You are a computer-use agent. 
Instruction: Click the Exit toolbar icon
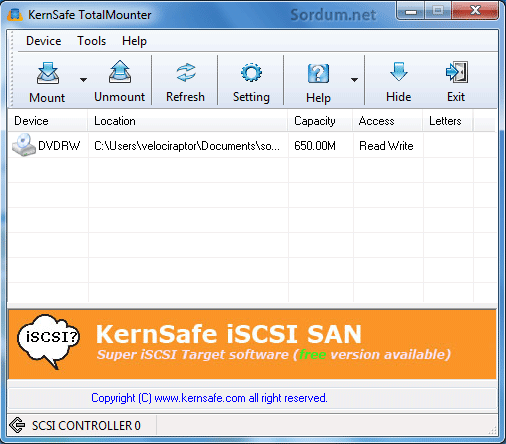(456, 72)
